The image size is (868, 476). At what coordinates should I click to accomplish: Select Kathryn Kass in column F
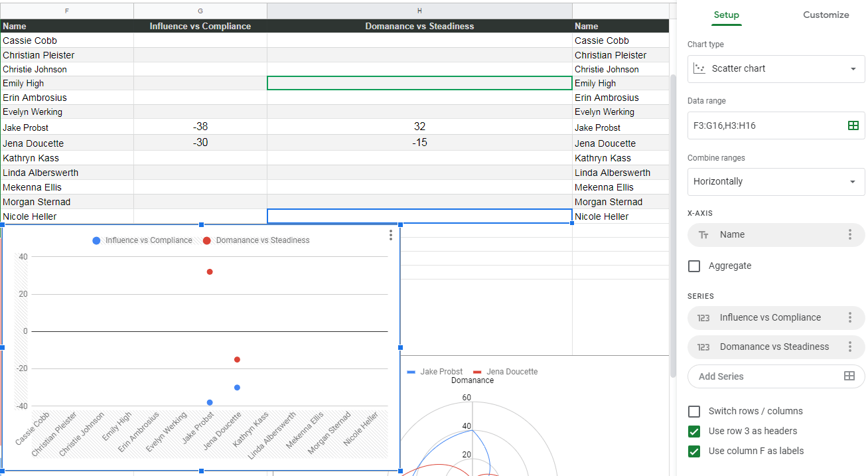[66, 158]
